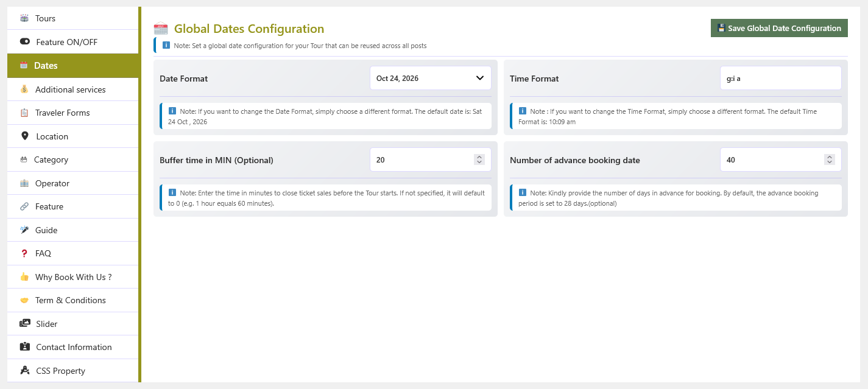This screenshot has width=868, height=389.
Task: Open the Category menu item
Action: (73, 159)
